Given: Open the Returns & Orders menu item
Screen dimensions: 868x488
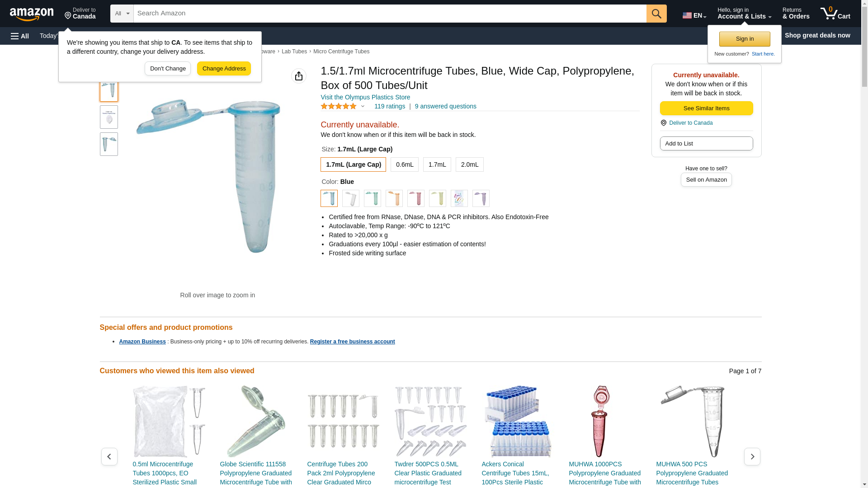Looking at the screenshot, I should (x=796, y=14).
